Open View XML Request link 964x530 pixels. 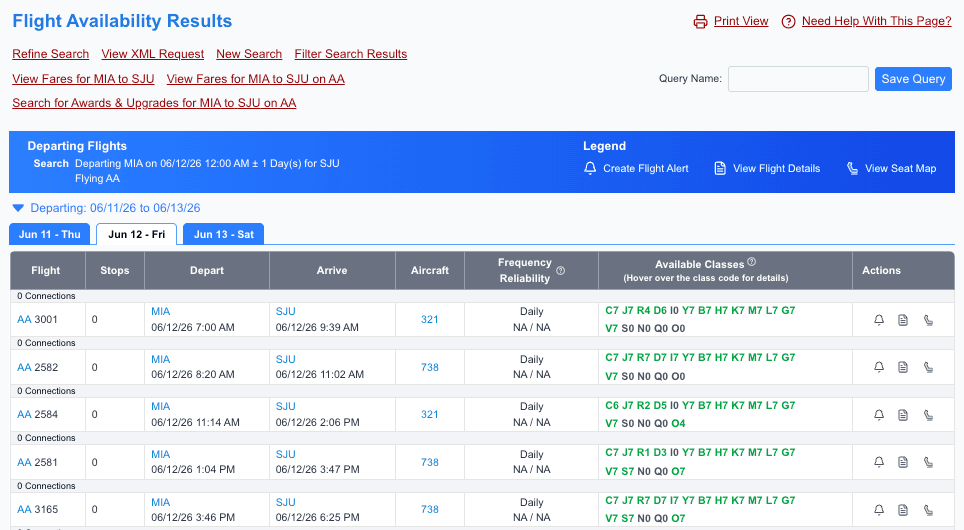pyautogui.click(x=152, y=54)
